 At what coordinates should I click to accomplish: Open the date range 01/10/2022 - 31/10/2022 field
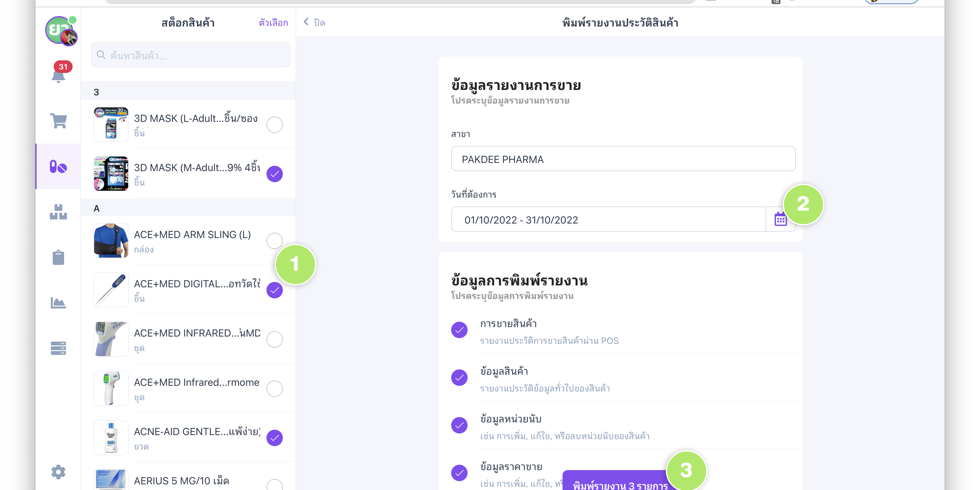[x=608, y=219]
